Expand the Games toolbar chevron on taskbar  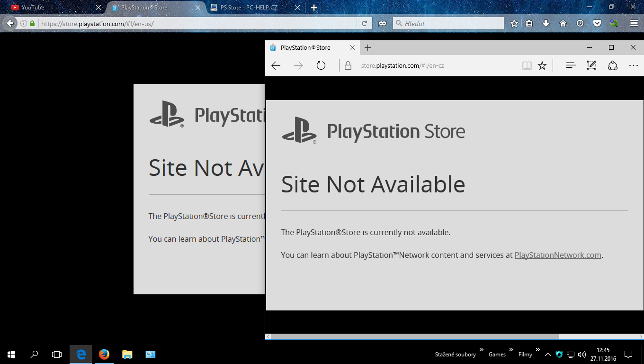tap(511, 350)
